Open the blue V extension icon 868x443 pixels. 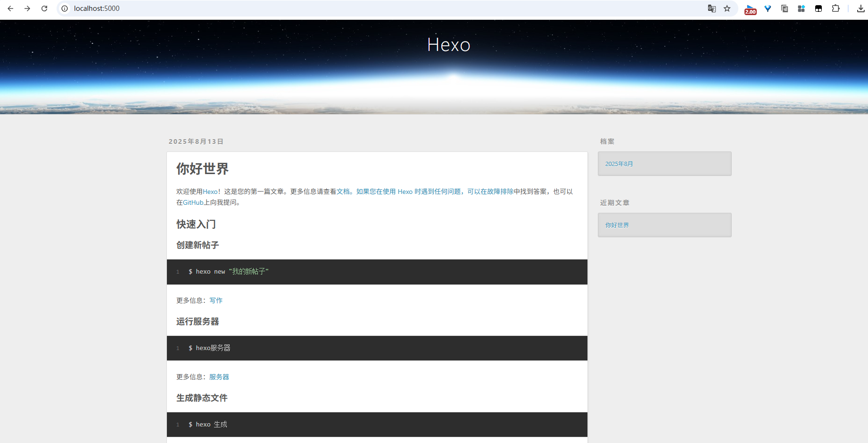(x=768, y=8)
